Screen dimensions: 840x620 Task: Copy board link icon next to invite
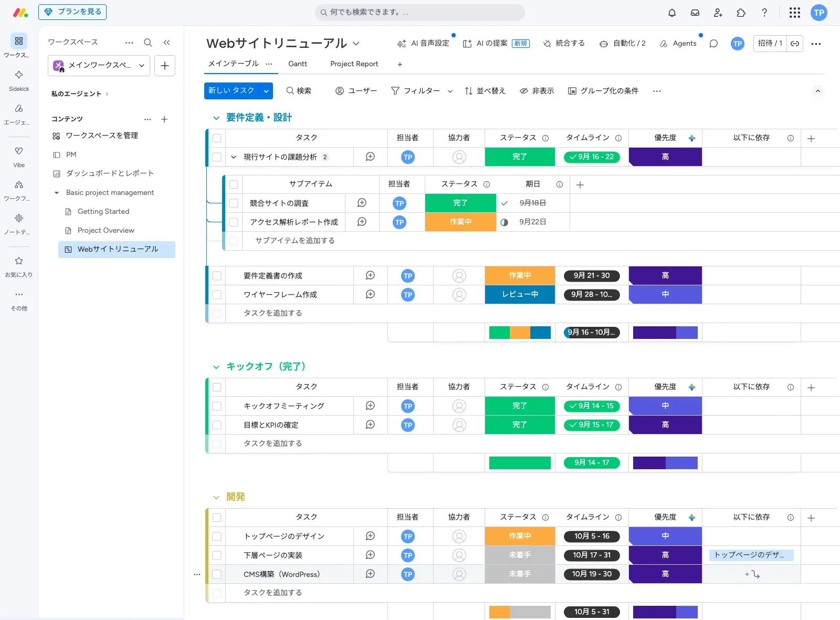tap(795, 44)
